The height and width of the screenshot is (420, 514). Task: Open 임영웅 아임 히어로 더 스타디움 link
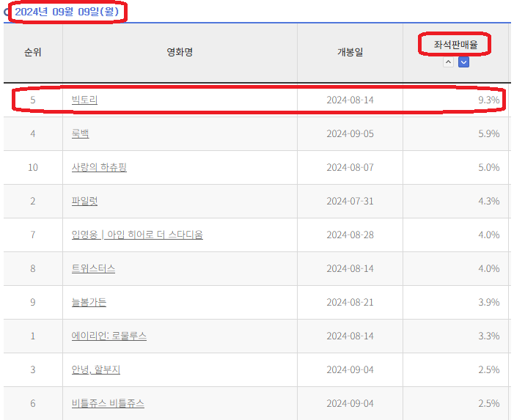137,235
